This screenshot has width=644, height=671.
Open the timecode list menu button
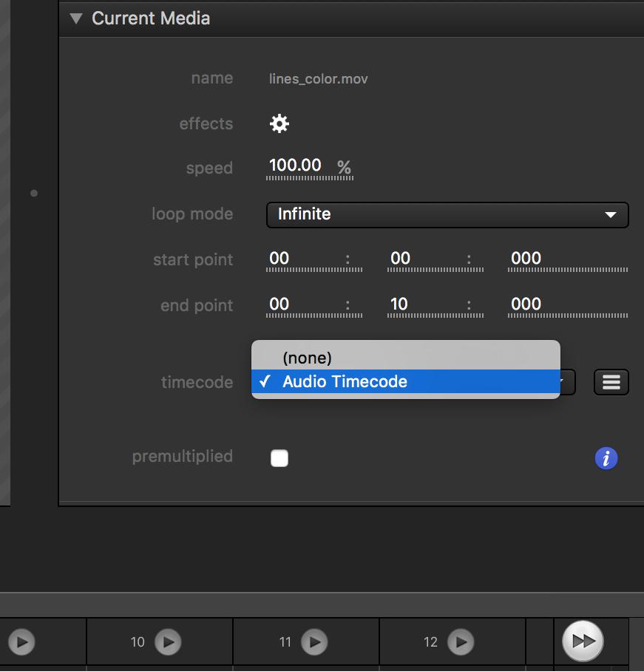click(611, 382)
